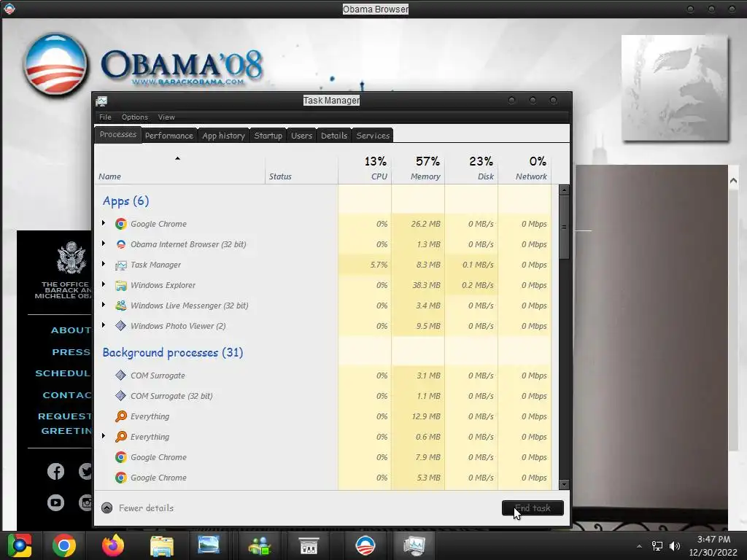Click the 0.6 MB Everything process icon
The width and height of the screenshot is (747, 560).
[x=121, y=437]
